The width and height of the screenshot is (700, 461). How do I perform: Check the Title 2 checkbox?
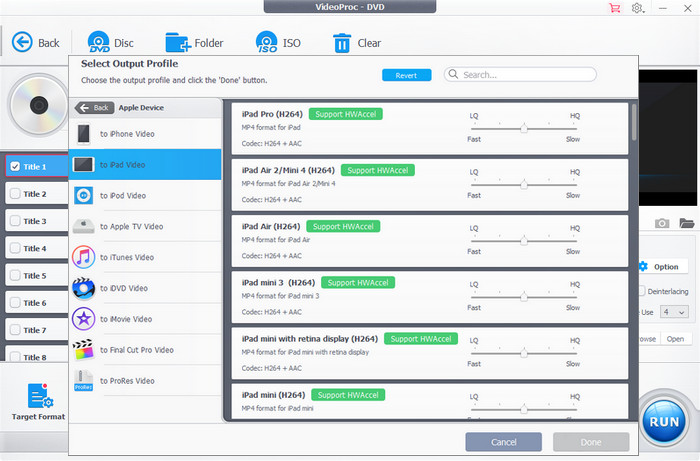(x=15, y=194)
